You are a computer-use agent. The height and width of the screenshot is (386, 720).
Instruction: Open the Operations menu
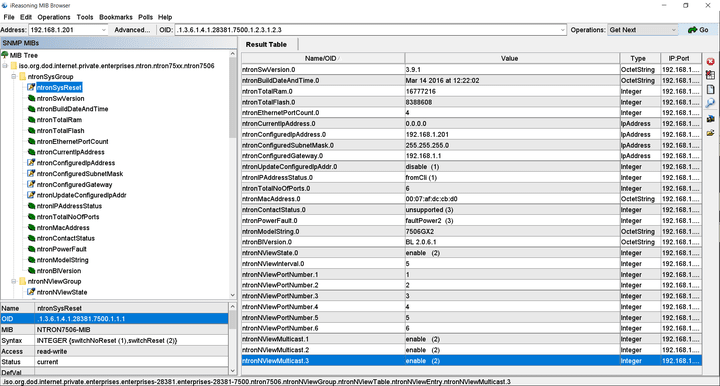click(x=54, y=17)
